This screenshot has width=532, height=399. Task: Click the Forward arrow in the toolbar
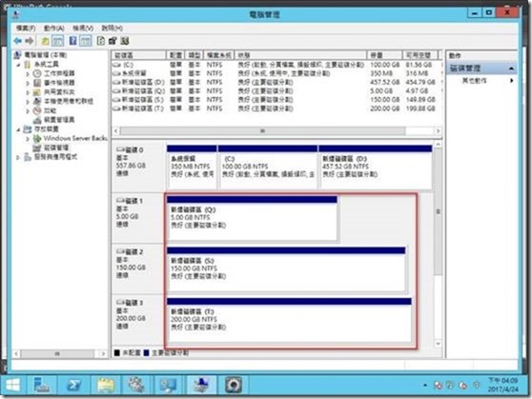coord(30,41)
